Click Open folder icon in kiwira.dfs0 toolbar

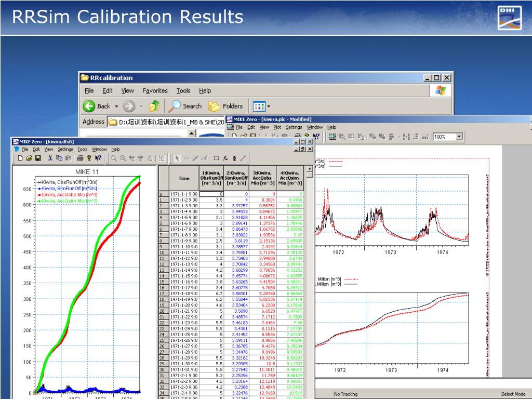29,158
